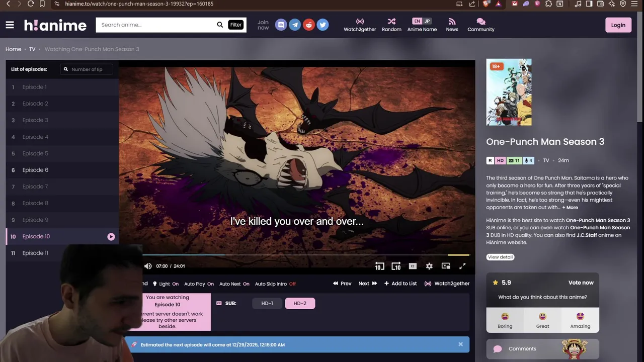Bookmark this page in browser
644x362 pixels.
pyautogui.click(x=42, y=4)
